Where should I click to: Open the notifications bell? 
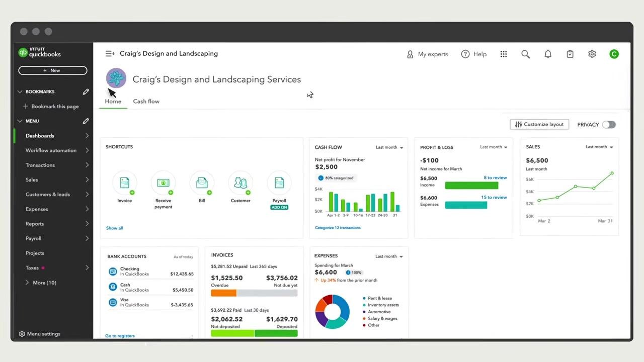click(548, 54)
